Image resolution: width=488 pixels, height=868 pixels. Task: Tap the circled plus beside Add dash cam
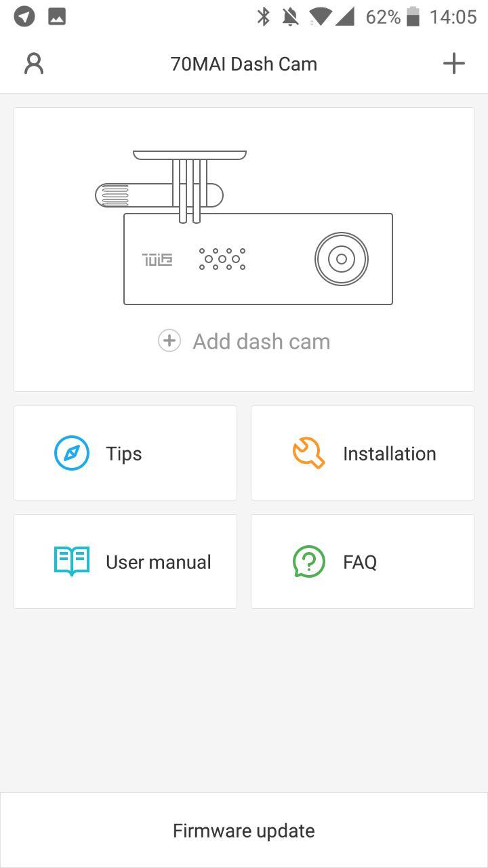click(169, 341)
